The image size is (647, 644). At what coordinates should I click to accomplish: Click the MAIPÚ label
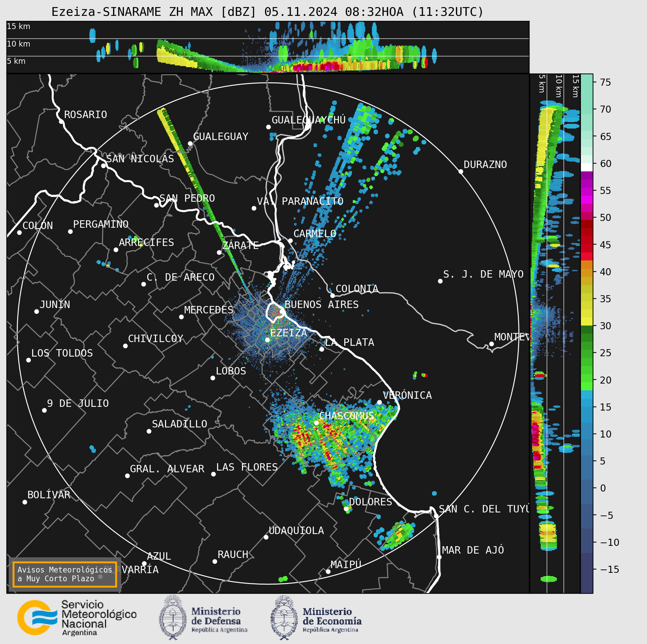pos(346,564)
